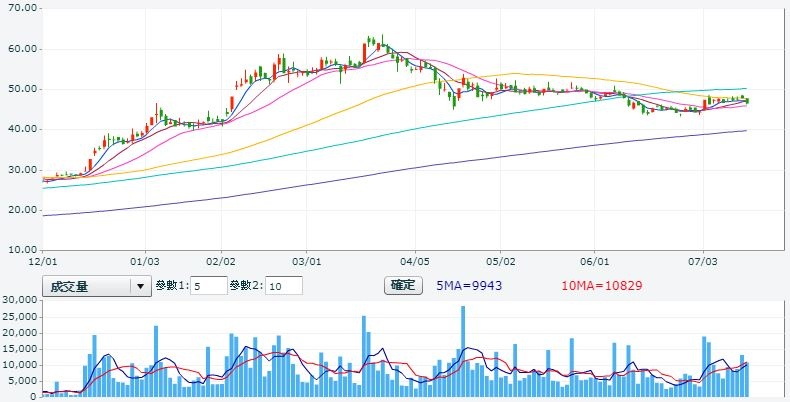Click the 30,000 volume axis label

click(20, 300)
